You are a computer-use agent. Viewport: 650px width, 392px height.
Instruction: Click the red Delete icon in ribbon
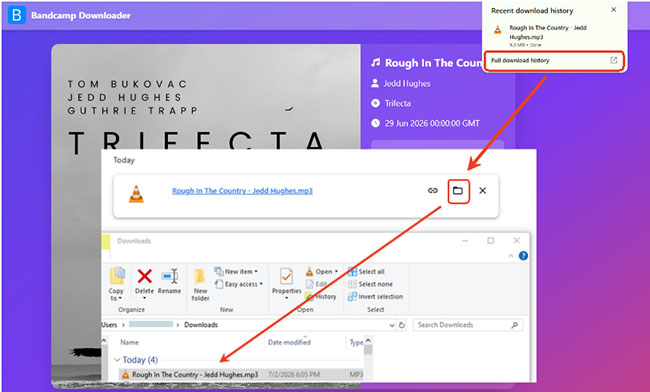point(144,276)
